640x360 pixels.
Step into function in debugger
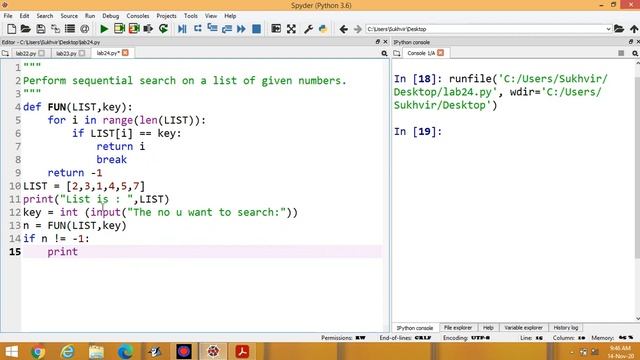coord(212,29)
